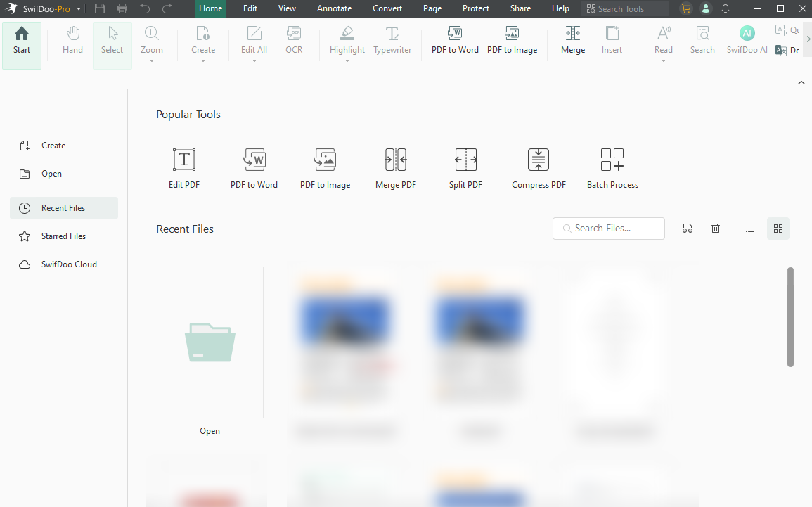The height and width of the screenshot is (507, 812).
Task: Open the Compress PDF tool
Action: coord(538,167)
